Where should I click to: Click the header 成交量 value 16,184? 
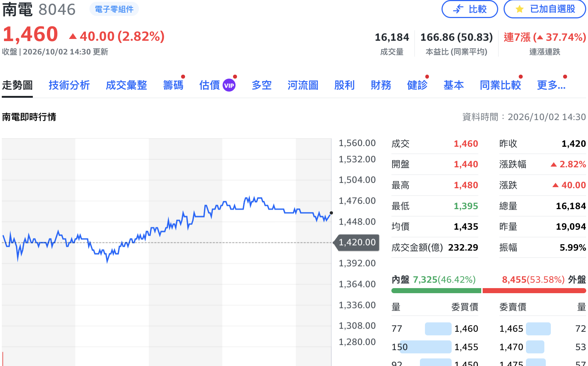coord(392,37)
